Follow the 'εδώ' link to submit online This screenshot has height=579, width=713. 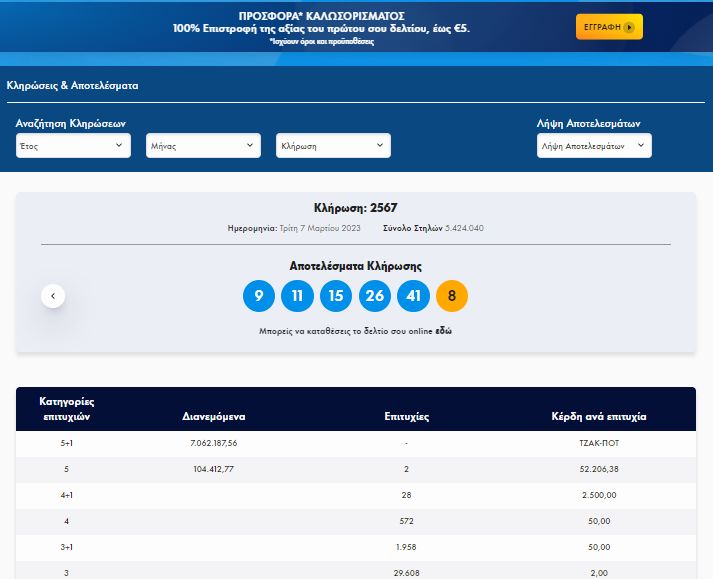[442, 330]
